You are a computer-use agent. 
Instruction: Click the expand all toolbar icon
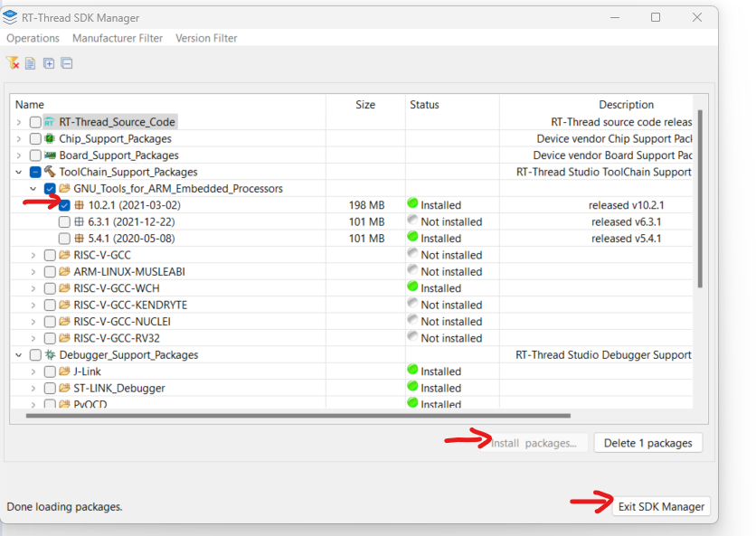point(49,63)
